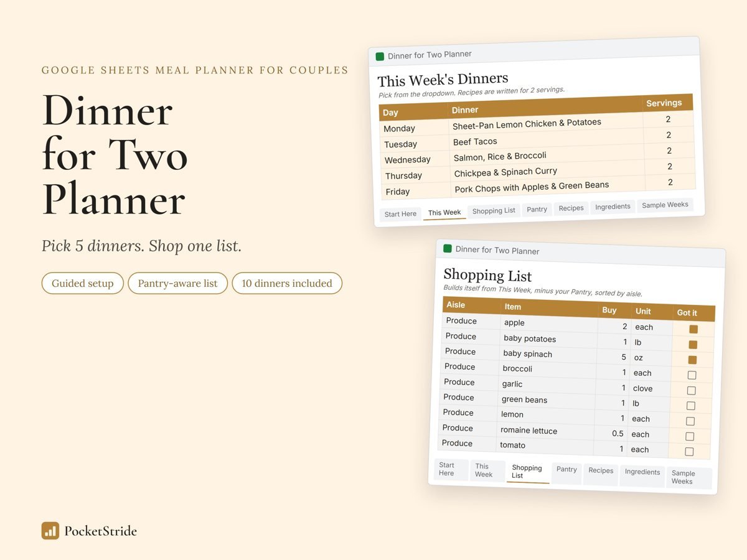This screenshot has height=560, width=747.
Task: Click the Buy column header
Action: point(614,310)
